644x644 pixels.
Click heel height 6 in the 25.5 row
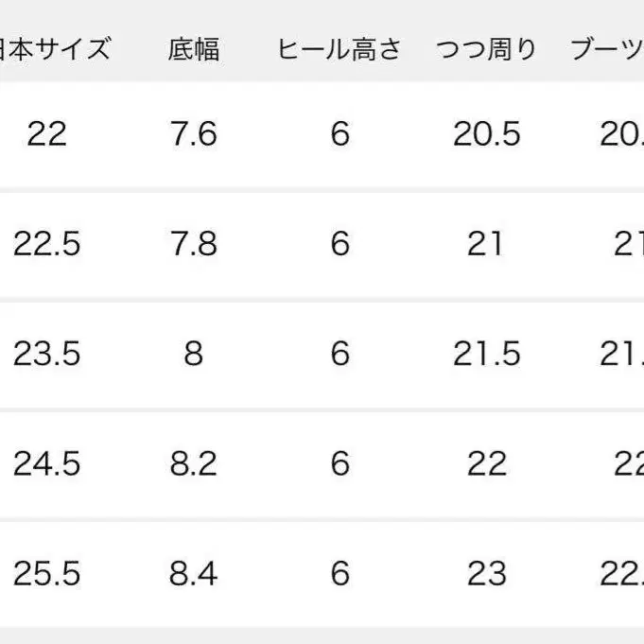[339, 573]
